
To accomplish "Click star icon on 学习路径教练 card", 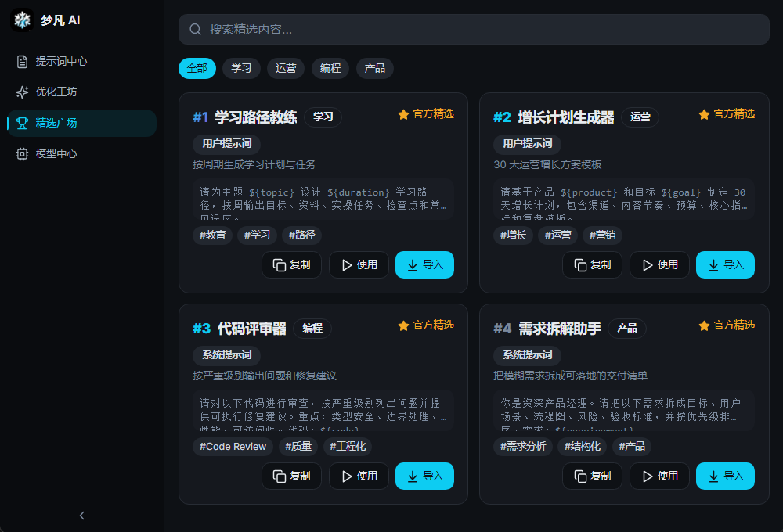I will click(x=404, y=114).
